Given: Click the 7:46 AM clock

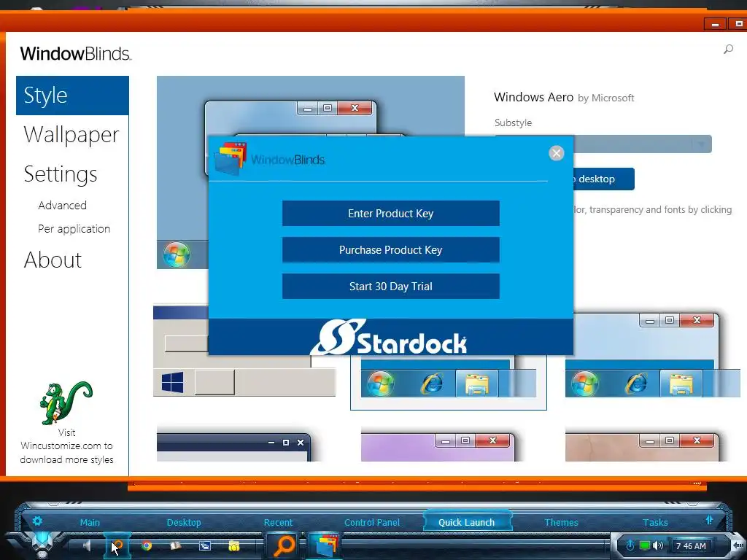Looking at the screenshot, I should [692, 546].
